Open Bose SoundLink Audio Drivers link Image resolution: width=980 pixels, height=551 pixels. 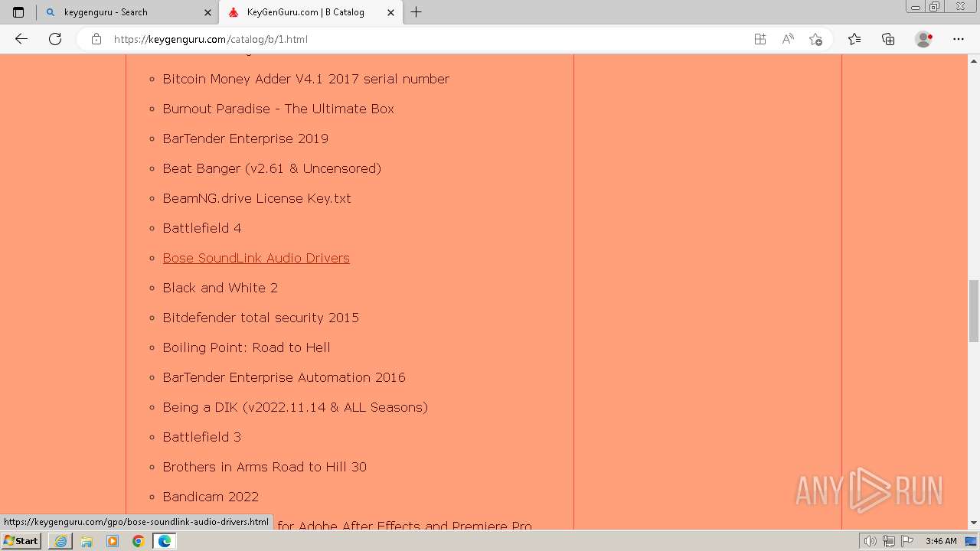point(256,258)
